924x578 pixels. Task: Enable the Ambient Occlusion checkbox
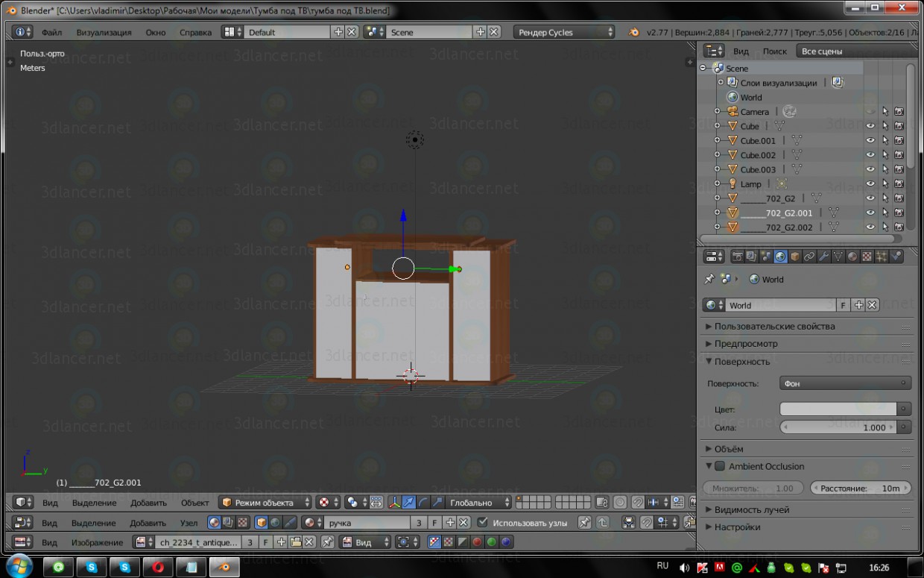coord(720,466)
